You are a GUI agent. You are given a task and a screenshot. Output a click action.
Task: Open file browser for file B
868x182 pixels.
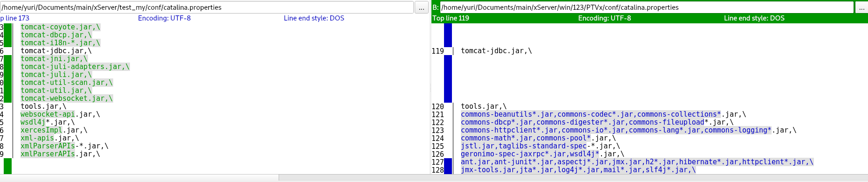click(x=861, y=7)
